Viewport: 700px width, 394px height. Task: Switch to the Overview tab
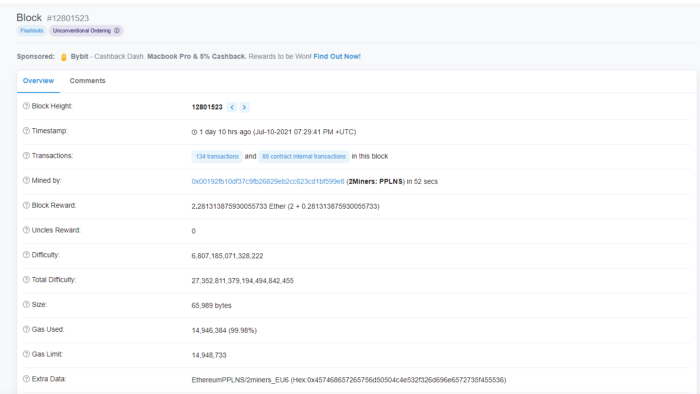[x=38, y=81]
